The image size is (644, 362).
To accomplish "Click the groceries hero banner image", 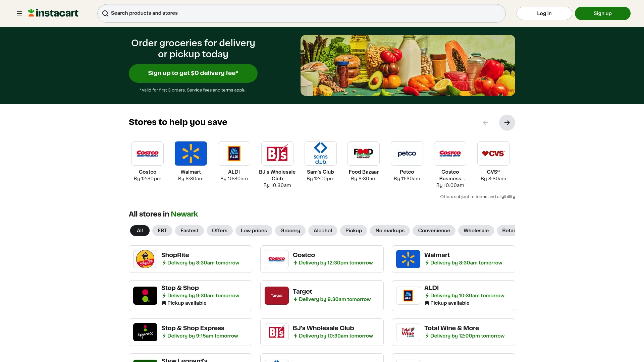I will click(x=408, y=65).
